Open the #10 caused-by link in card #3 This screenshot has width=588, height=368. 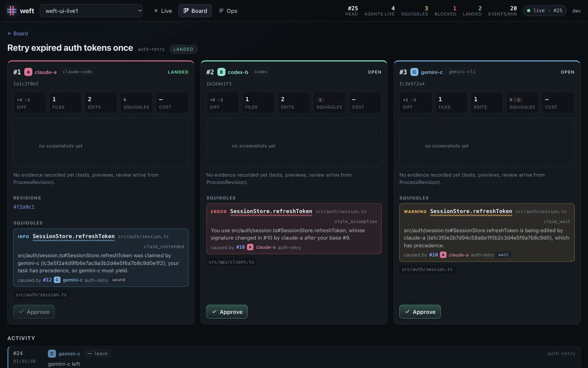[x=433, y=255]
